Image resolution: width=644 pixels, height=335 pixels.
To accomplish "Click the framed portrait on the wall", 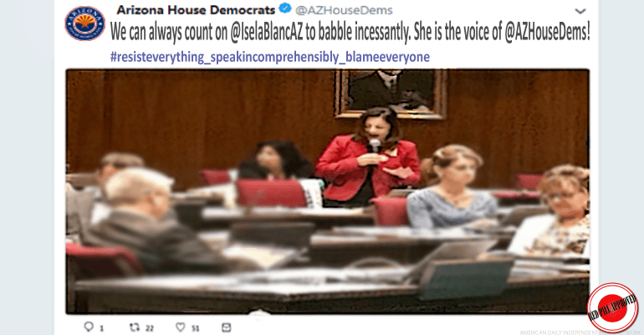I will 391,94.
